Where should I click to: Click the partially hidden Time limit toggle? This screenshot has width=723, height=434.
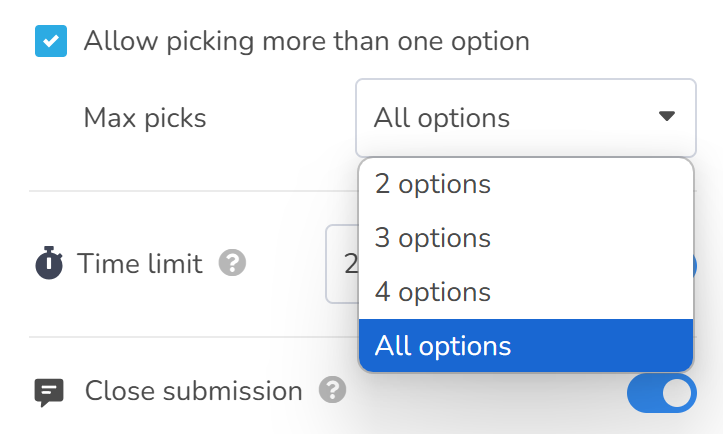[695, 266]
